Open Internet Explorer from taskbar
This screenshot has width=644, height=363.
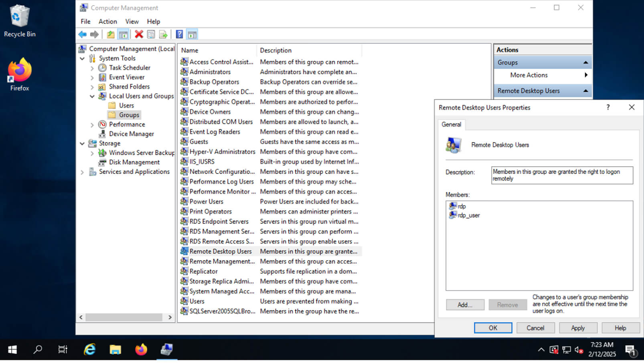point(90,350)
